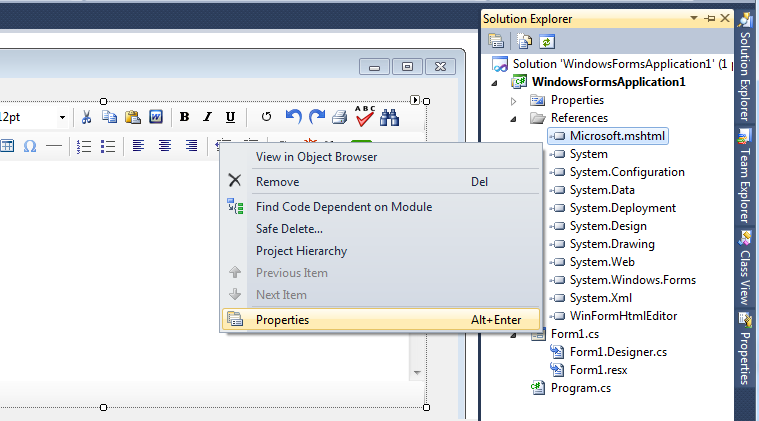This screenshot has width=759, height=421.
Task: Choose Remove from the context menu
Action: tap(277, 182)
